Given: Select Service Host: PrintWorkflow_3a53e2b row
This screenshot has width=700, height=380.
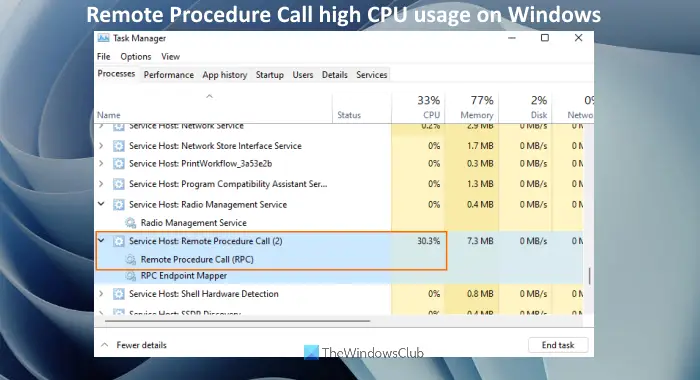Looking at the screenshot, I should (339, 163).
